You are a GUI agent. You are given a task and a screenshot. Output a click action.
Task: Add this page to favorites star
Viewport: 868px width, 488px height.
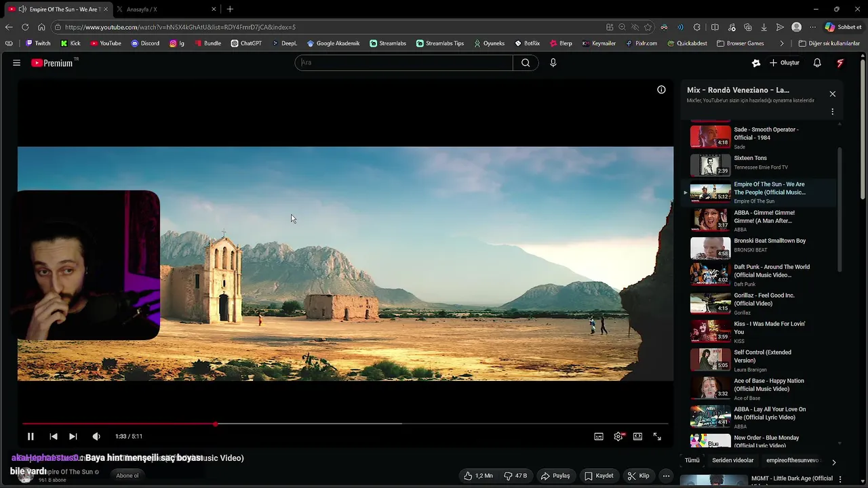[x=648, y=27]
